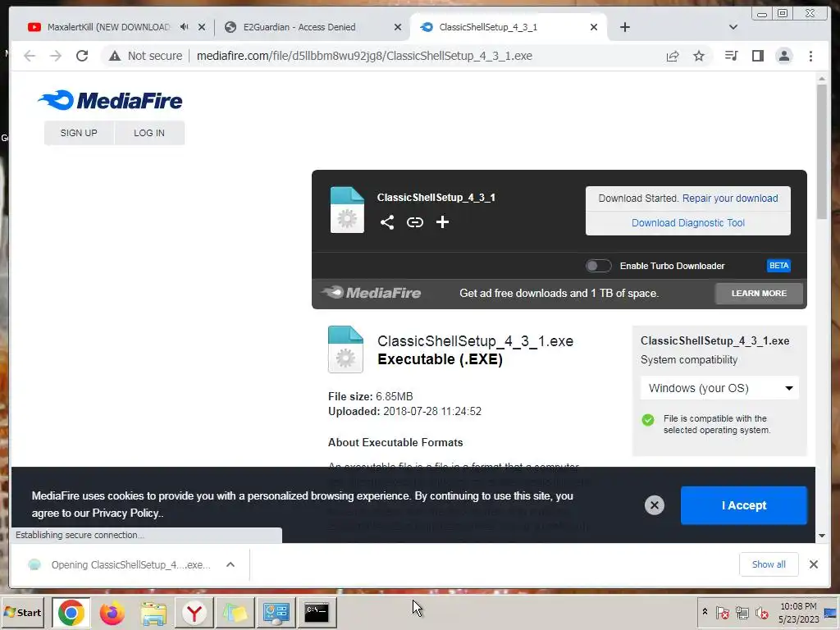The height and width of the screenshot is (630, 840).
Task: Close the MaxalertKill tab
Action: coord(202,27)
